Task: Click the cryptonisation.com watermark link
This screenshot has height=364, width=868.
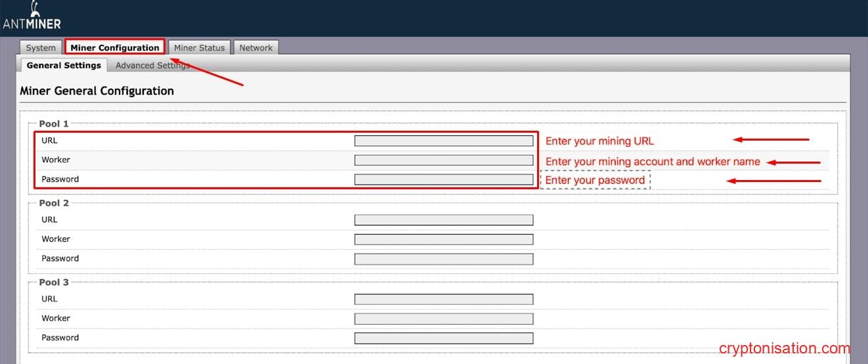Action: (x=784, y=349)
